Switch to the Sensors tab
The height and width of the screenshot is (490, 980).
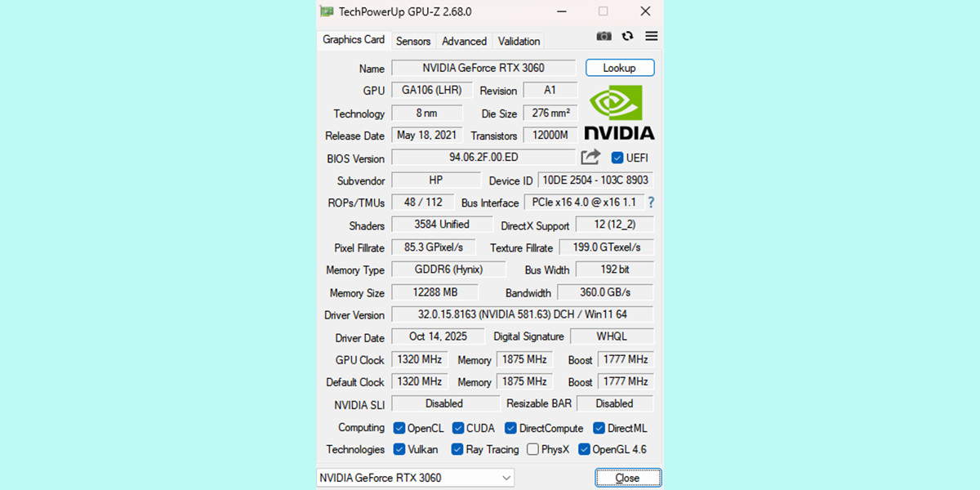click(x=413, y=40)
